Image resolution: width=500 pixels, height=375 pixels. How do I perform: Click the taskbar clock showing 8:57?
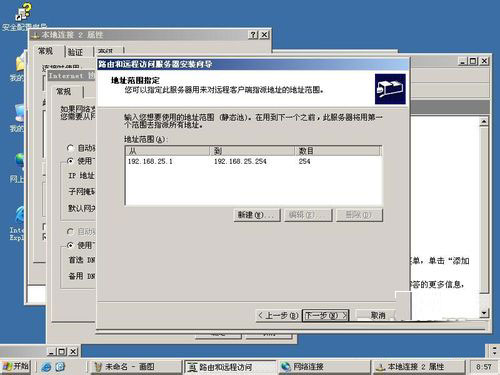point(483,367)
